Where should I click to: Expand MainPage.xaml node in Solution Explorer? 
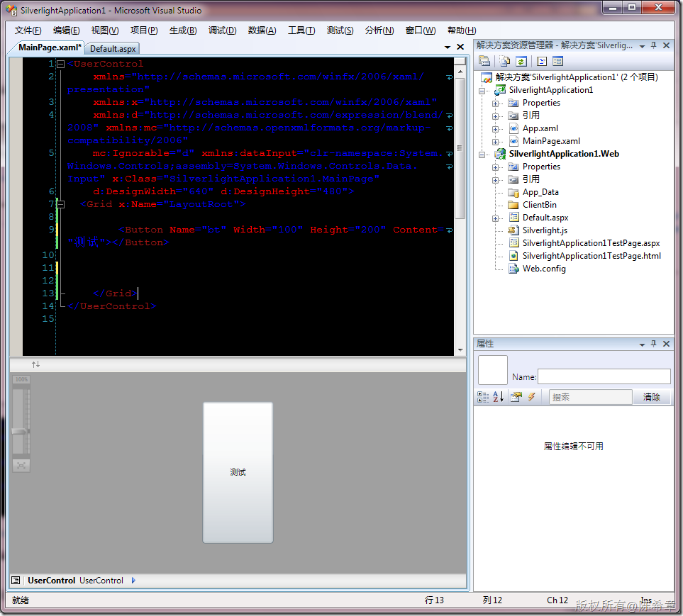(x=495, y=142)
